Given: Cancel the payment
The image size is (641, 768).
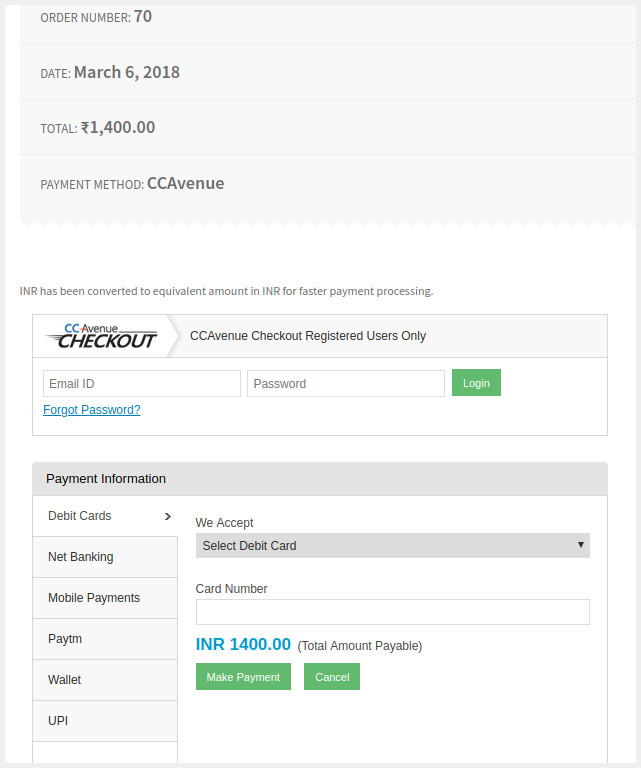Looking at the screenshot, I should click(x=332, y=676).
